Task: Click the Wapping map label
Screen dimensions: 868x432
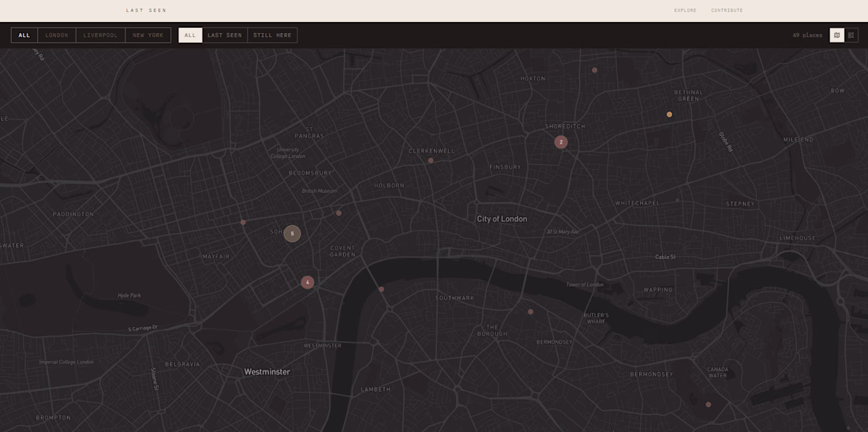Action: point(657,290)
